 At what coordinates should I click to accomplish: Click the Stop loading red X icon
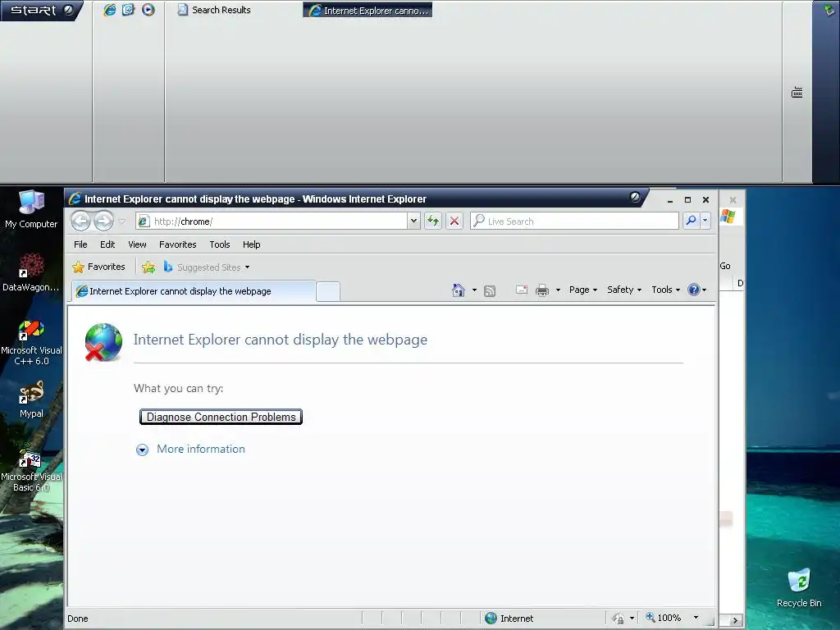click(454, 221)
